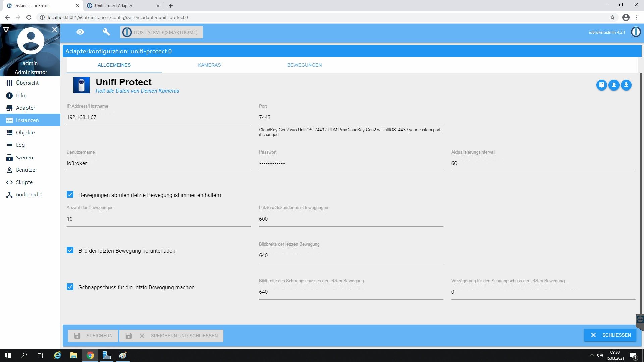This screenshot has height=362, width=644.
Task: Click the HOST SERVER(SMARTHOME) button
Action: [162, 32]
